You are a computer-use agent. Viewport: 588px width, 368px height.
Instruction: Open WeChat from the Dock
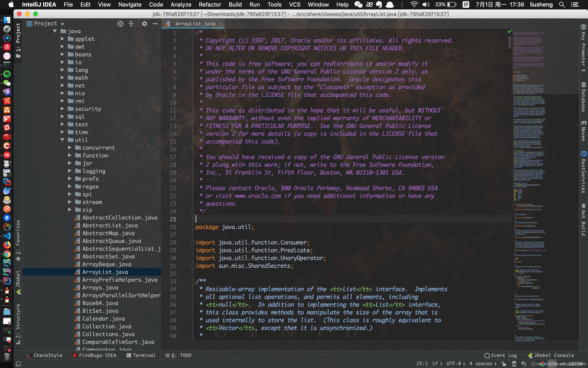(x=7, y=83)
